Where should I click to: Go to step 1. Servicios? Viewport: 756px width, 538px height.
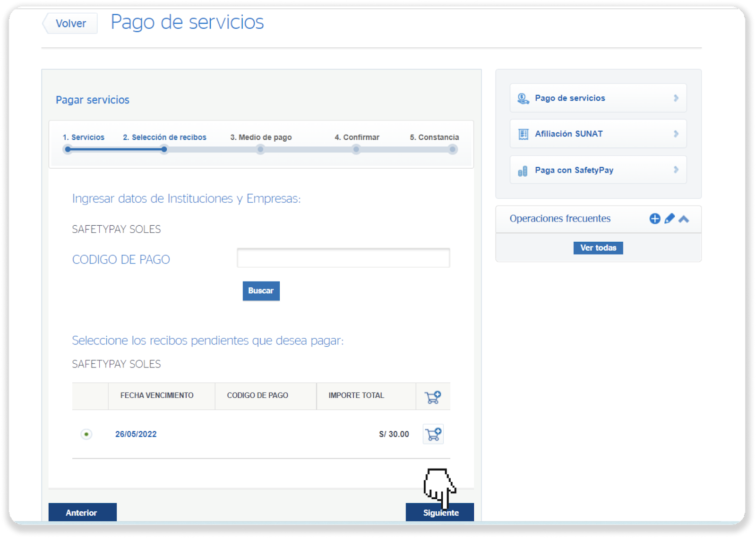pos(83,137)
